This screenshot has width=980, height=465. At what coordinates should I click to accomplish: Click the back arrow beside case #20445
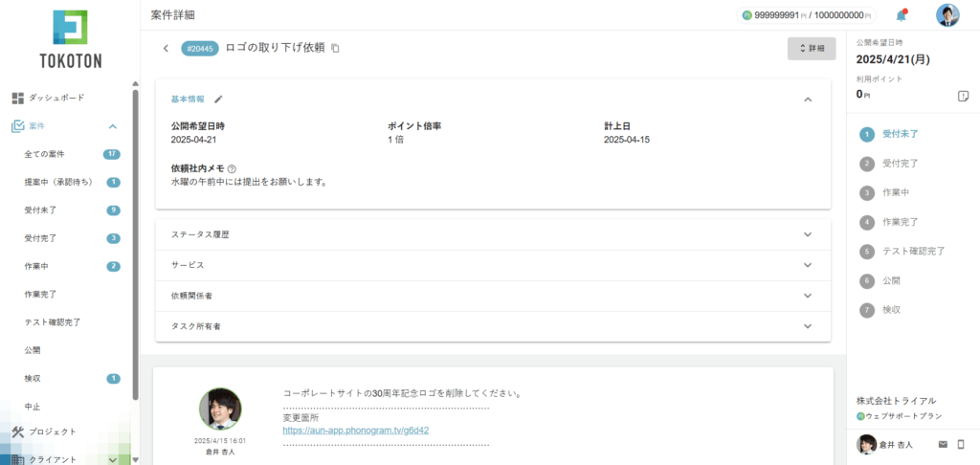[x=166, y=48]
